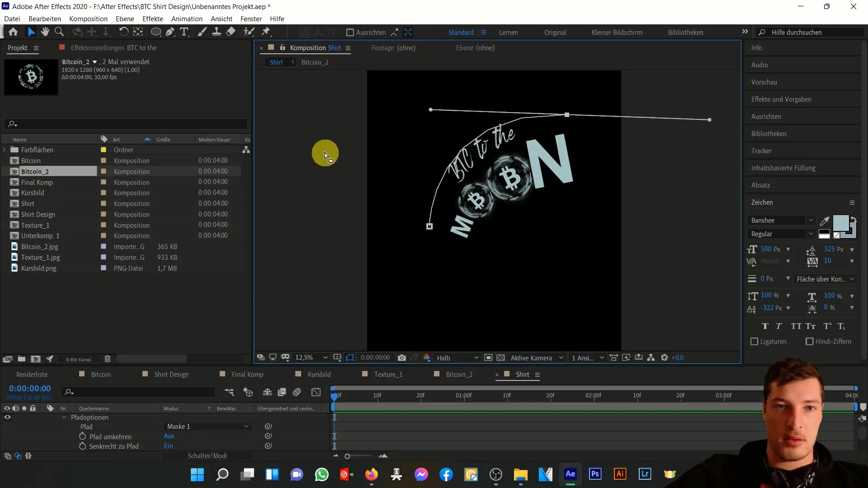
Task: Open the 12,5% magnification dropdown
Action: (311, 357)
